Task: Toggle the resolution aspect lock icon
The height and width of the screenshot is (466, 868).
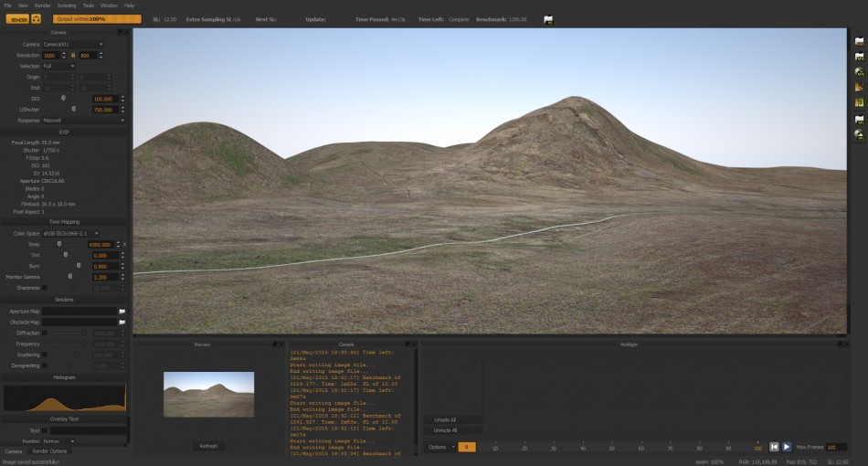Action: click(72, 56)
